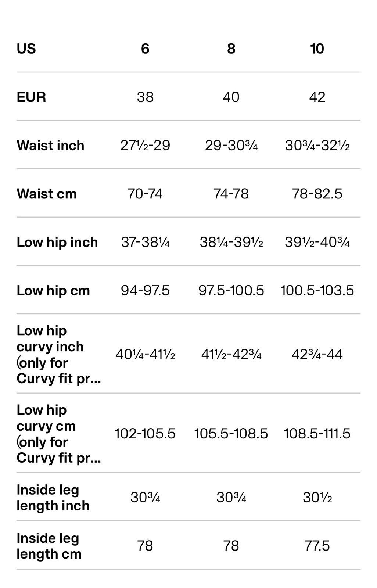
Task: Select the 29-30¾ waist inch value
Action: (x=231, y=146)
